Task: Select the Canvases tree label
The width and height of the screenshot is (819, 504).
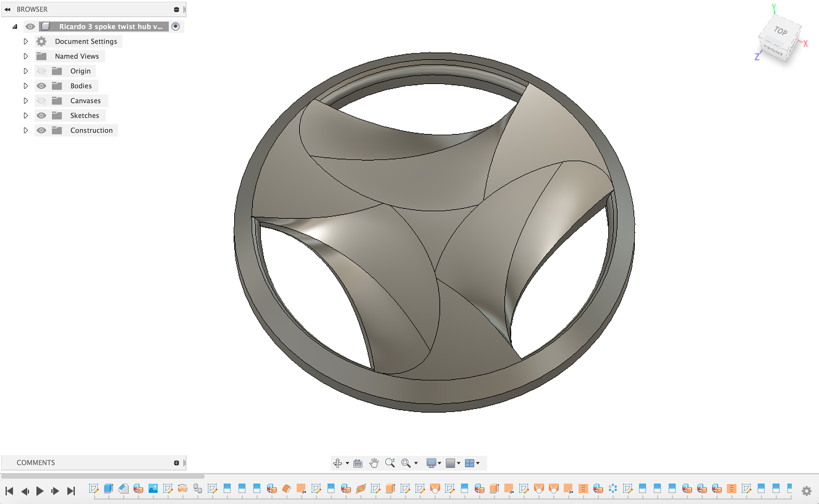Action: 85,101
